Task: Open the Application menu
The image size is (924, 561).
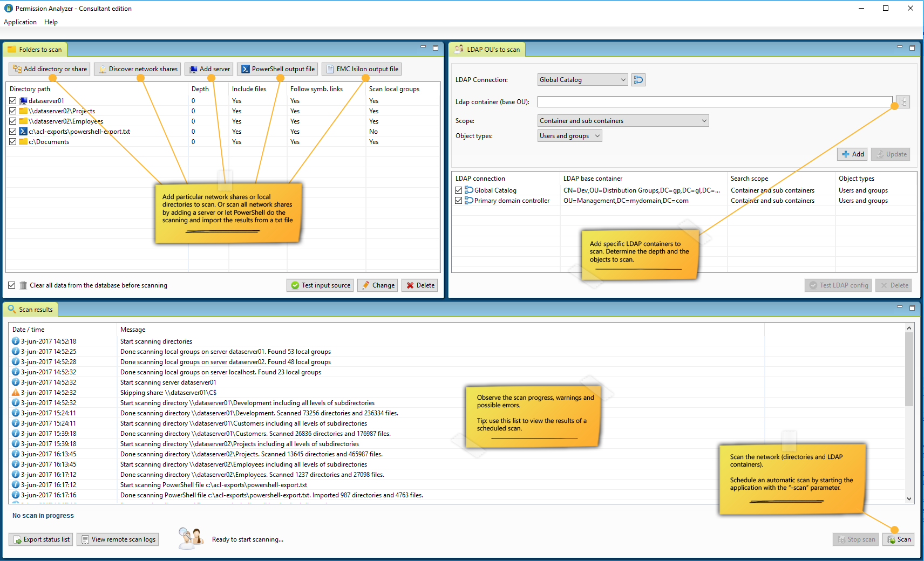Action: click(x=21, y=22)
